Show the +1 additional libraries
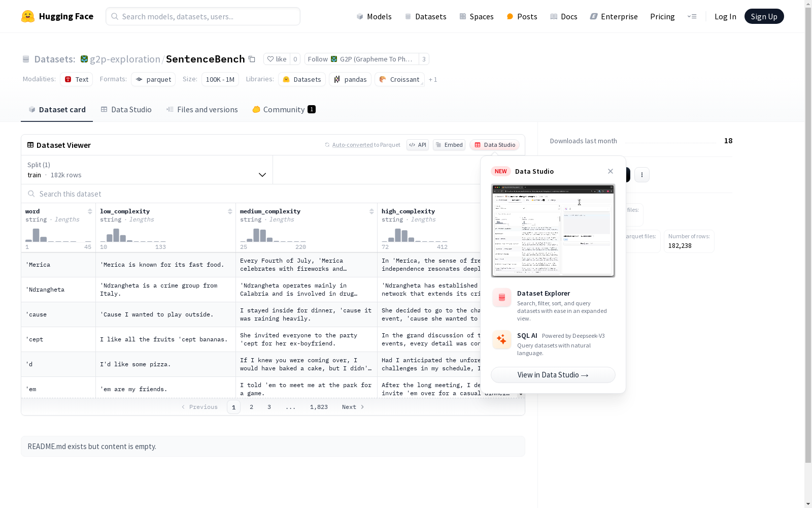812x508 pixels. (x=433, y=79)
